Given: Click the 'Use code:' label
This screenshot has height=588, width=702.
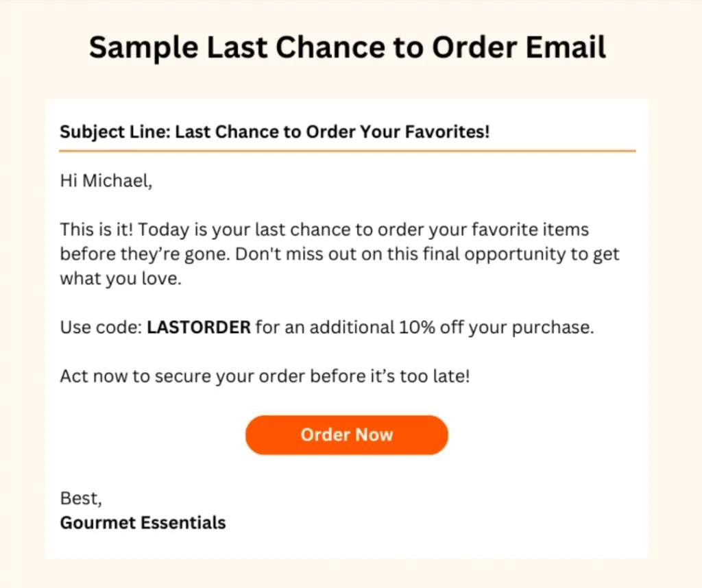Looking at the screenshot, I should (101, 327).
